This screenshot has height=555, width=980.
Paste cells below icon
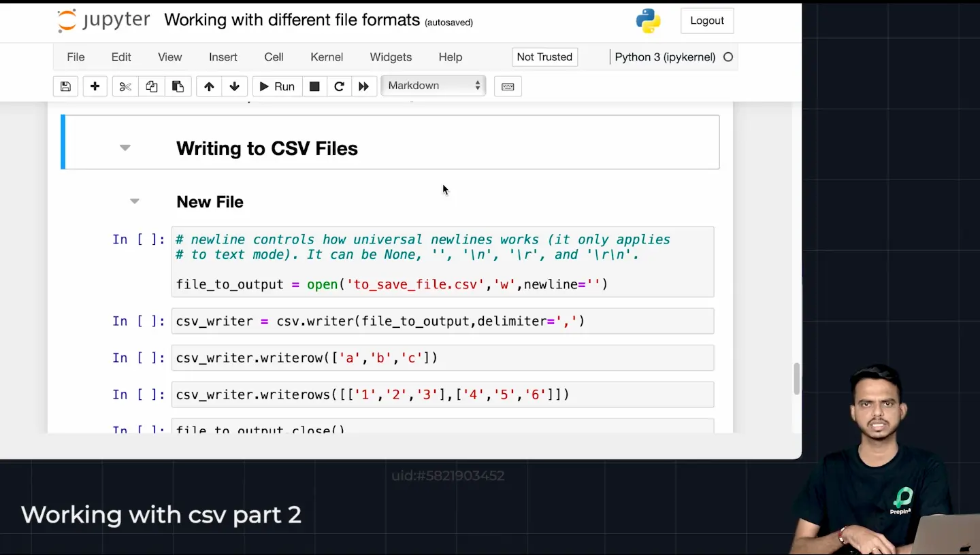point(178,86)
